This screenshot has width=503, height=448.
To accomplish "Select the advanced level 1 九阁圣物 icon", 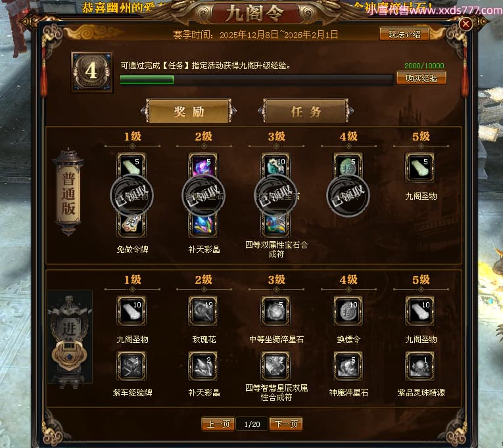I will click(x=132, y=311).
